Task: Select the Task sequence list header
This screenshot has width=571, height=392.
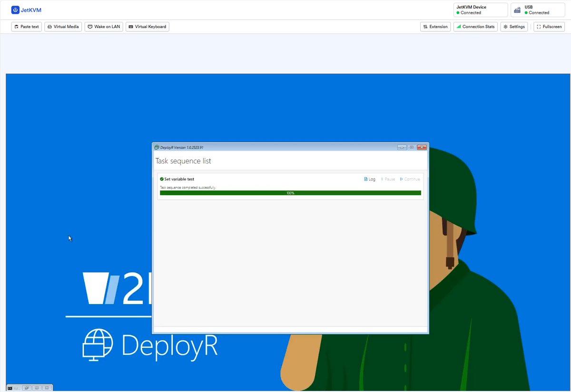Action: coord(183,161)
